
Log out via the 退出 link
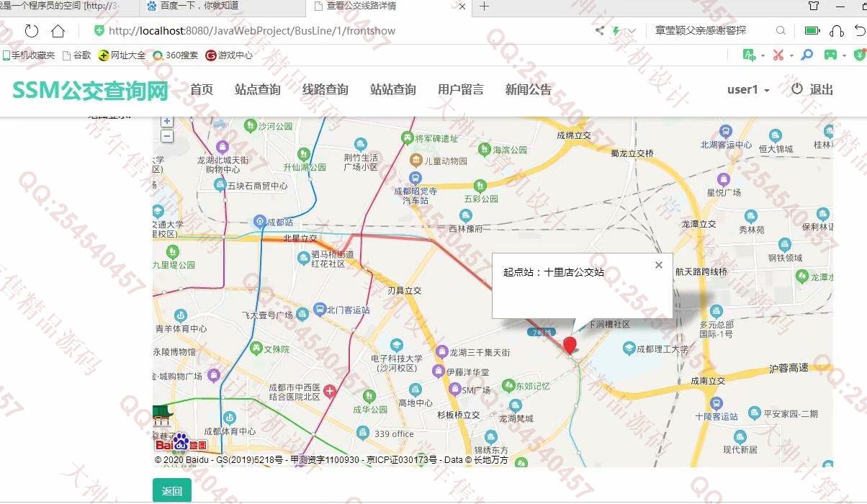[812, 90]
